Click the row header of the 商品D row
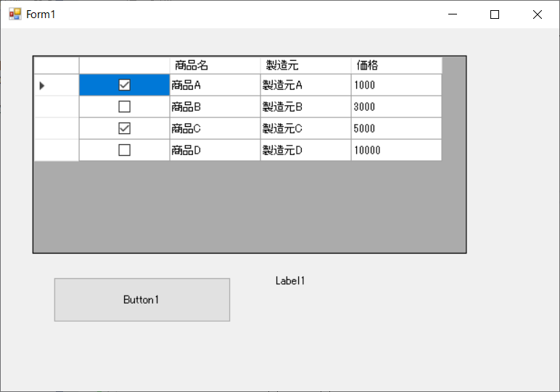Image resolution: width=560 pixels, height=392 pixels. 57,150
